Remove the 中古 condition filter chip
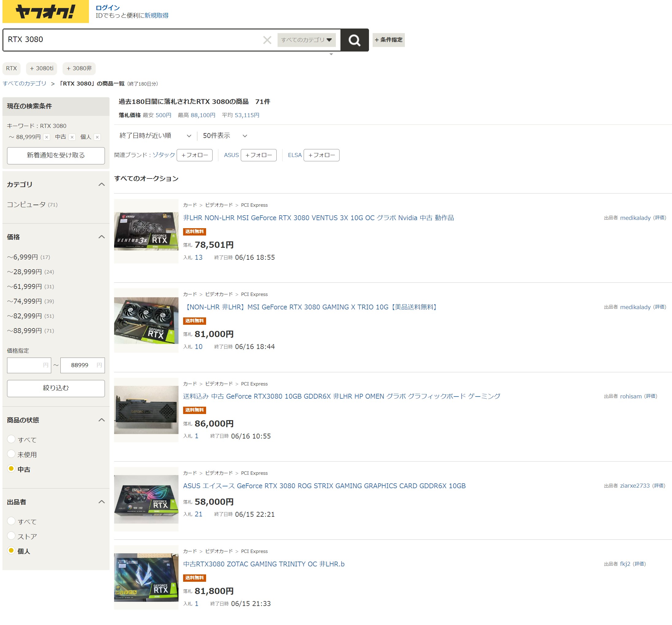This screenshot has height=625, width=672. pos(72,137)
